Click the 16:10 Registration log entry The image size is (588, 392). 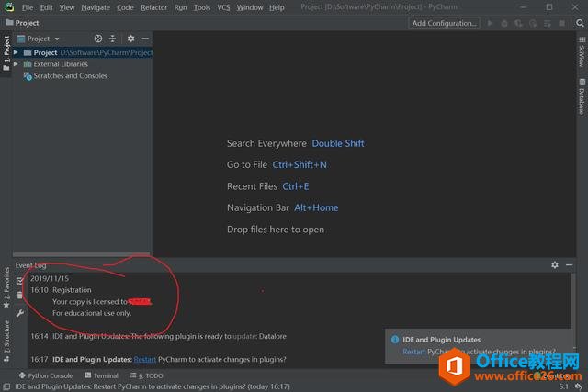[61, 290]
